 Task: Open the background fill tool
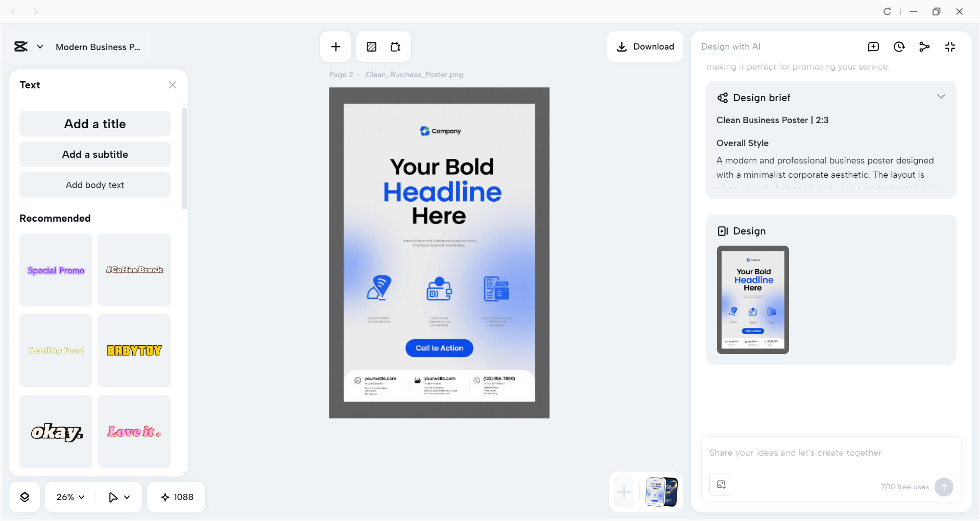pos(371,47)
